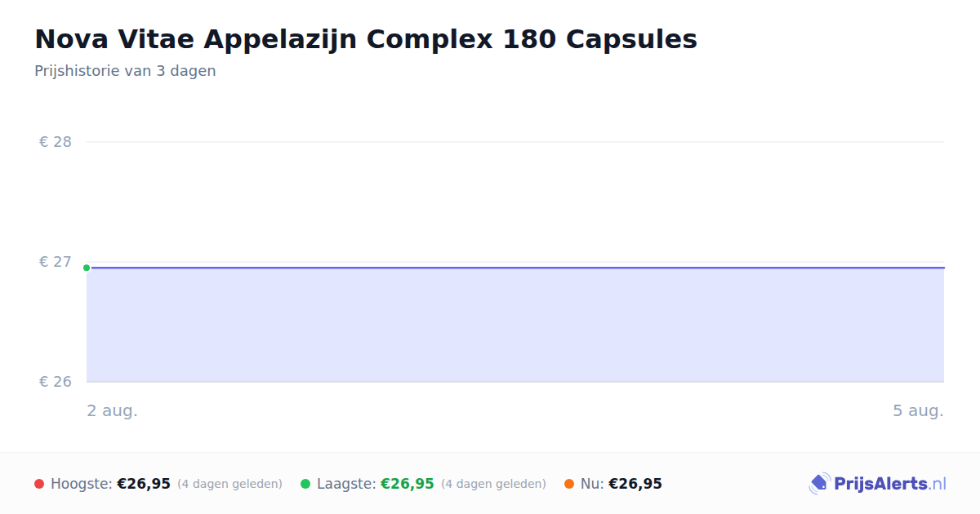
Task: Click the PrijsAlerts tag logo icon
Action: [x=819, y=484]
